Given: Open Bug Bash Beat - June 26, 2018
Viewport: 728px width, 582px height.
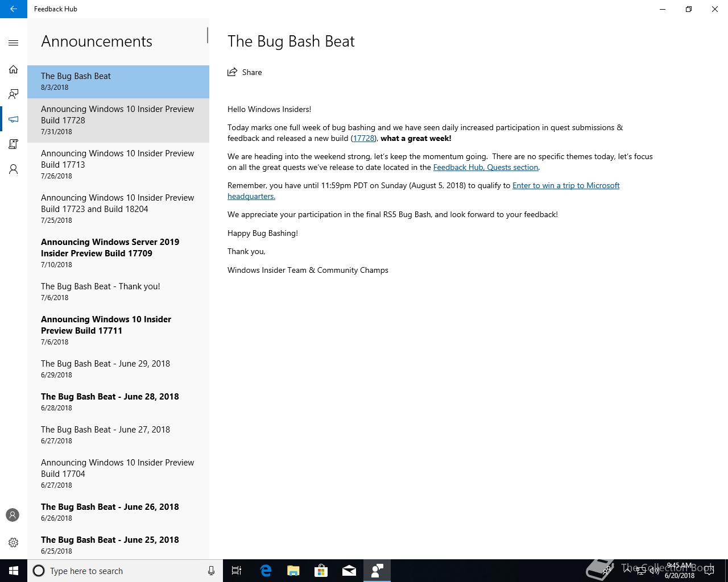Looking at the screenshot, I should pos(118,512).
